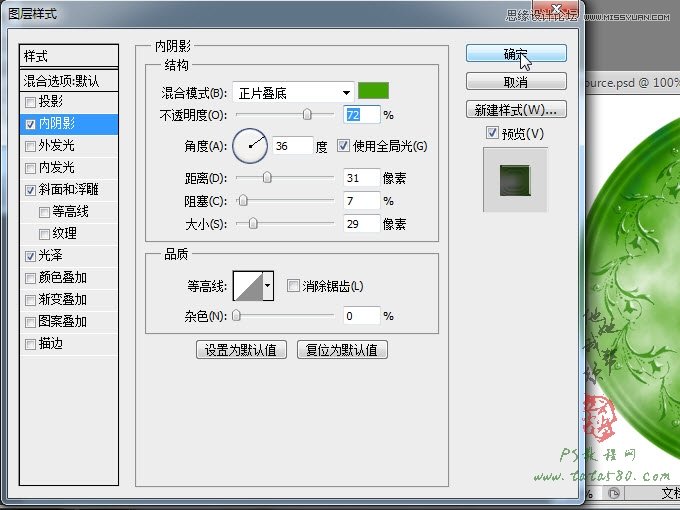Click the style preview thumbnail
Viewport: 680px width, 510px height.
pyautogui.click(x=515, y=180)
